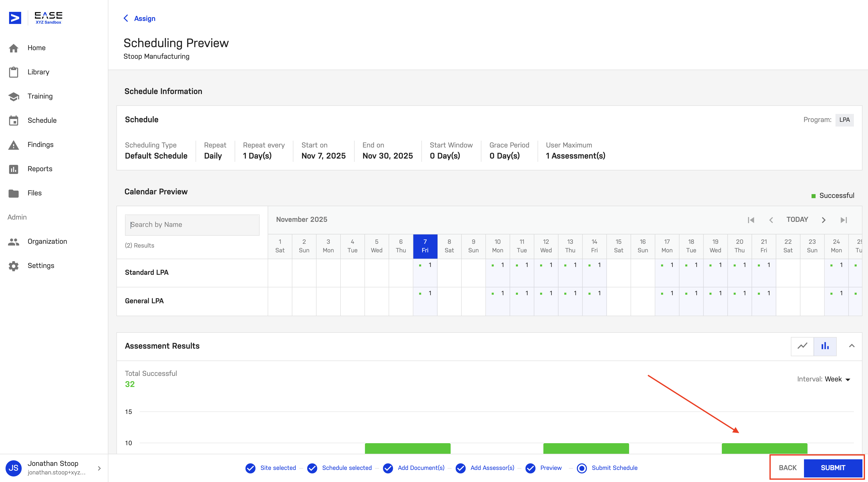Submit the schedule
This screenshot has height=482, width=868.
(833, 468)
